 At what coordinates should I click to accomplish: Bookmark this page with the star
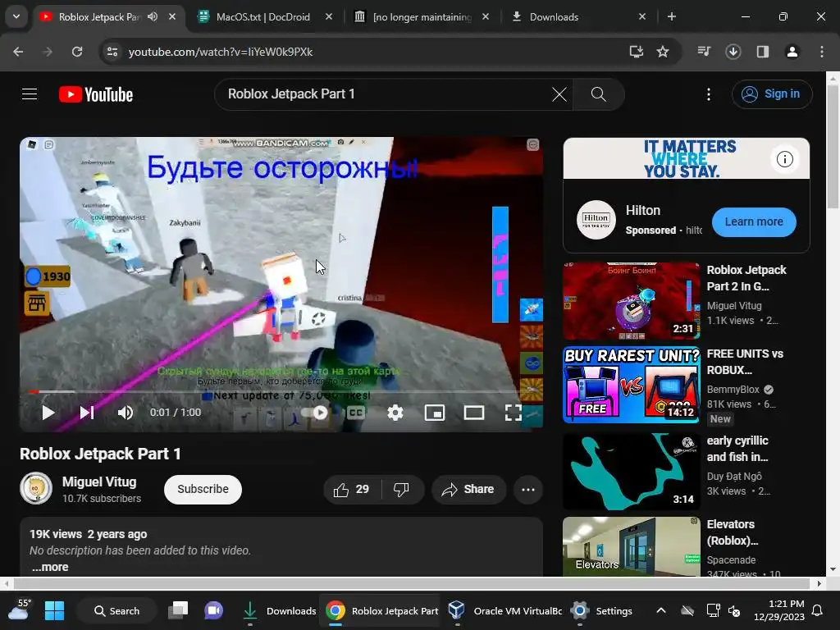tap(663, 52)
